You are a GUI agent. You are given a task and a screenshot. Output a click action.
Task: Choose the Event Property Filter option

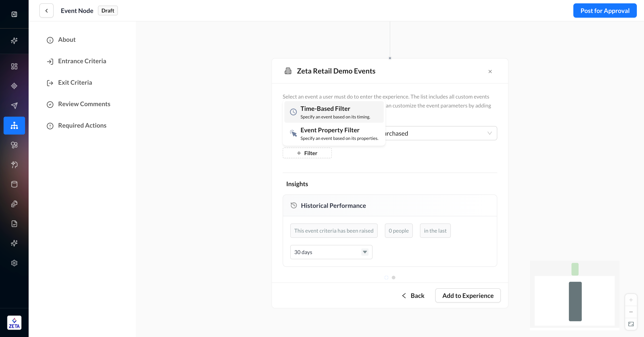[334, 134]
